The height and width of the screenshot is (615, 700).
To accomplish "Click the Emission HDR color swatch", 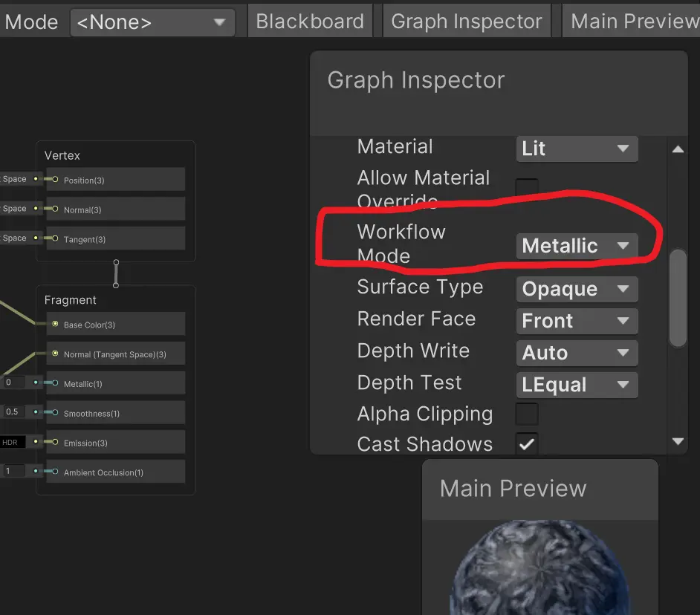I will coord(13,442).
